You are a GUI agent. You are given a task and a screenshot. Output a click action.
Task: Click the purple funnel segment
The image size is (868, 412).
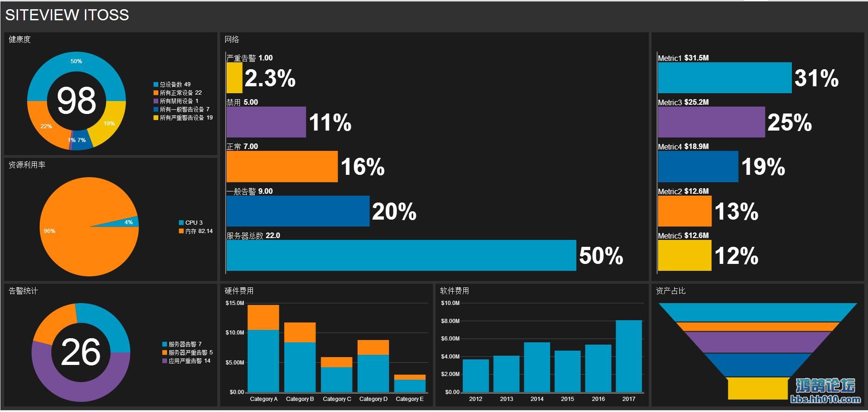(758, 342)
